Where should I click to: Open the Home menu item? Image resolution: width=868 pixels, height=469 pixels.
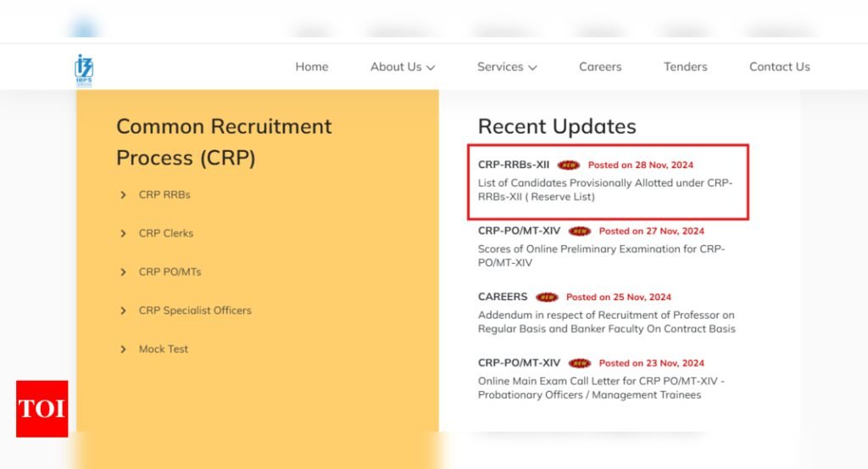(x=312, y=67)
